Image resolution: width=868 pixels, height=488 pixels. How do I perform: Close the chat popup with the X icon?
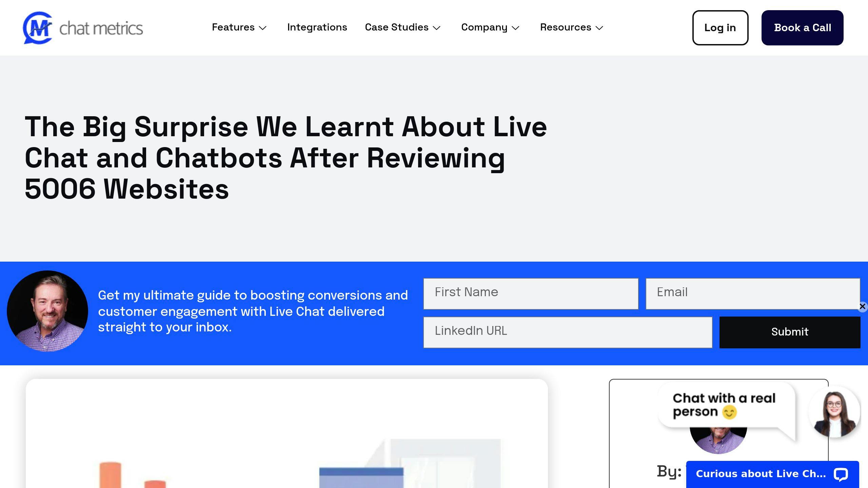[x=862, y=307]
